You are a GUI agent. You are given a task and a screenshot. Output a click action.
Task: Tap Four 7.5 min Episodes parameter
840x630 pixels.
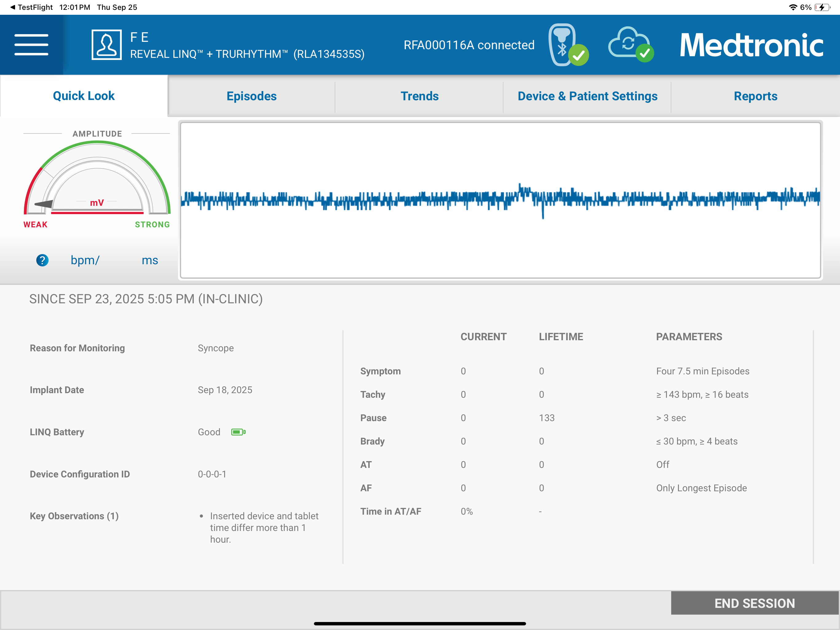[703, 371]
